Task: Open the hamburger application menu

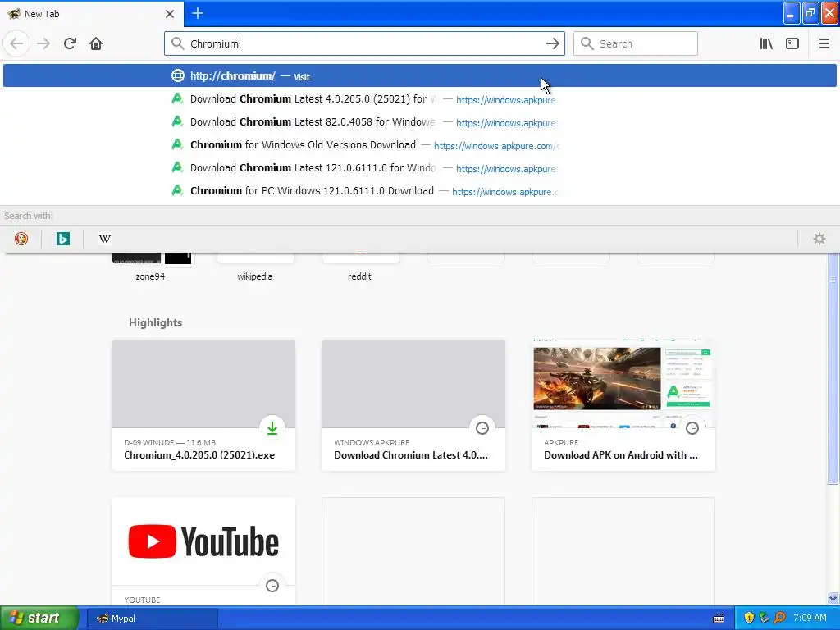Action: coord(824,43)
